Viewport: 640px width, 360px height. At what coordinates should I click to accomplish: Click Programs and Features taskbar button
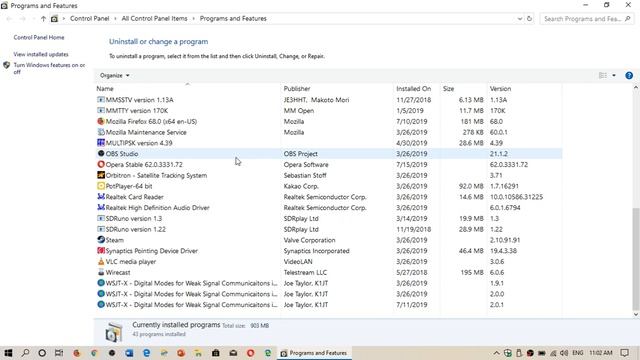pos(314,353)
